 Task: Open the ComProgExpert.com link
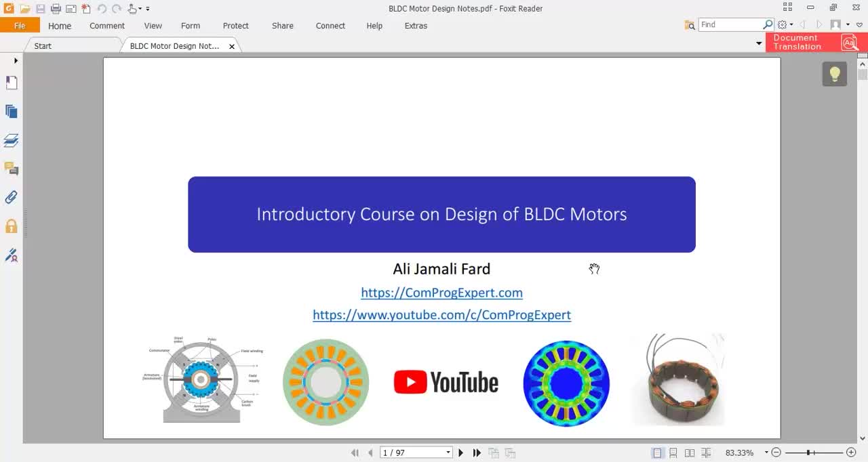coord(441,293)
